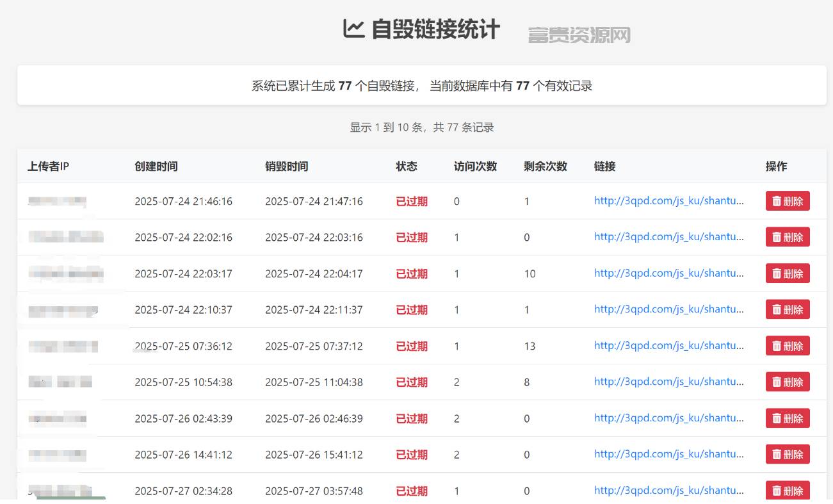The width and height of the screenshot is (833, 504).
Task: Click destroy time 2025-07-26 02:46:39
Action: pyautogui.click(x=314, y=418)
